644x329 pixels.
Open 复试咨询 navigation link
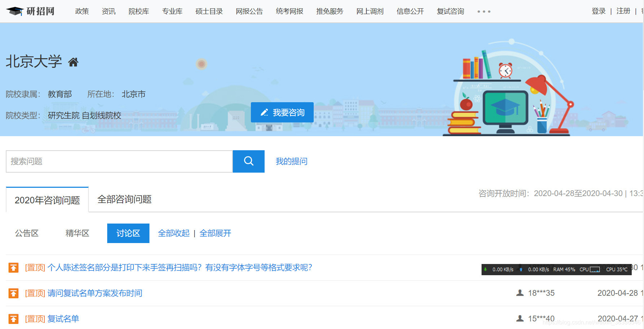451,11
